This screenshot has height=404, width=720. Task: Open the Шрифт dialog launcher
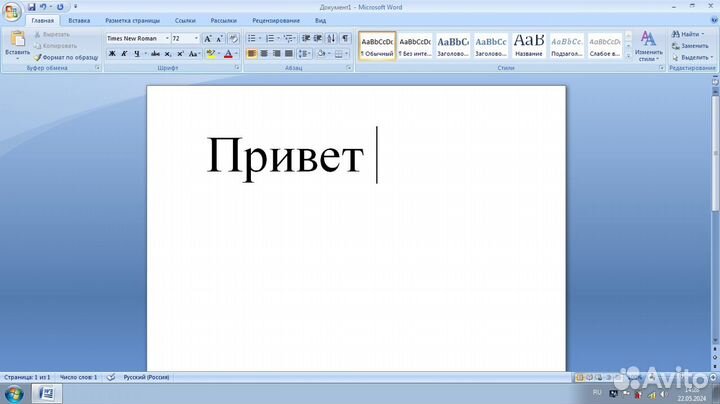(x=237, y=68)
